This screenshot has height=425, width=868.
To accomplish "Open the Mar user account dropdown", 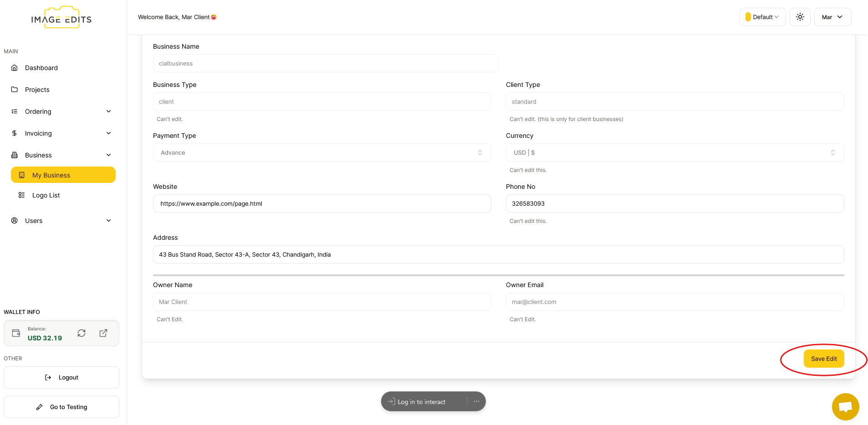I will [832, 17].
